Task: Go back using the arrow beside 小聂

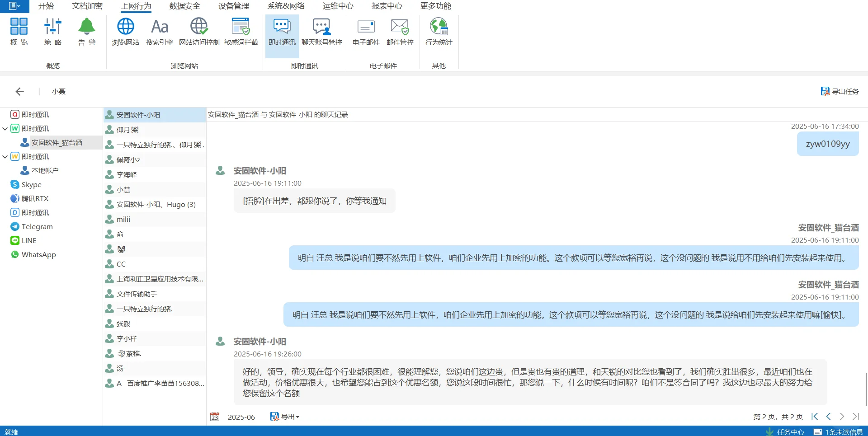Action: tap(19, 91)
